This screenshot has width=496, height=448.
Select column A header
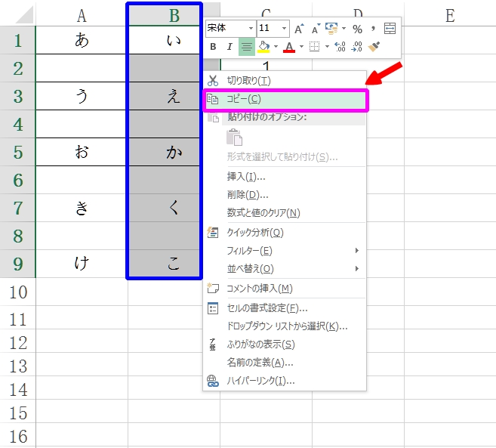click(x=82, y=15)
